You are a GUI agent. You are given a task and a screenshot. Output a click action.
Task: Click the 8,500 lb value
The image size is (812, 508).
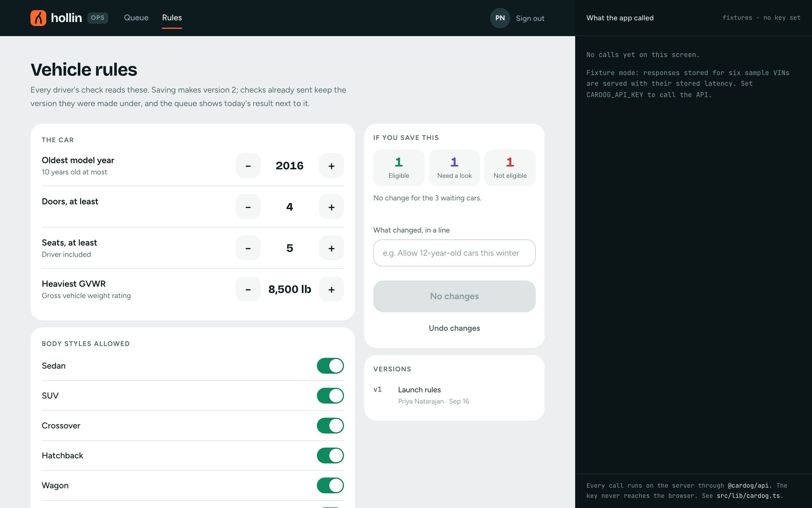coord(290,289)
